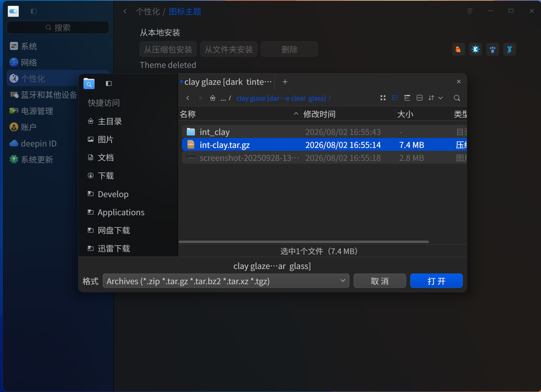Image resolution: width=541 pixels, height=392 pixels.
Task: Open deepin ID in Control Center sidebar
Action: pyautogui.click(x=58, y=143)
